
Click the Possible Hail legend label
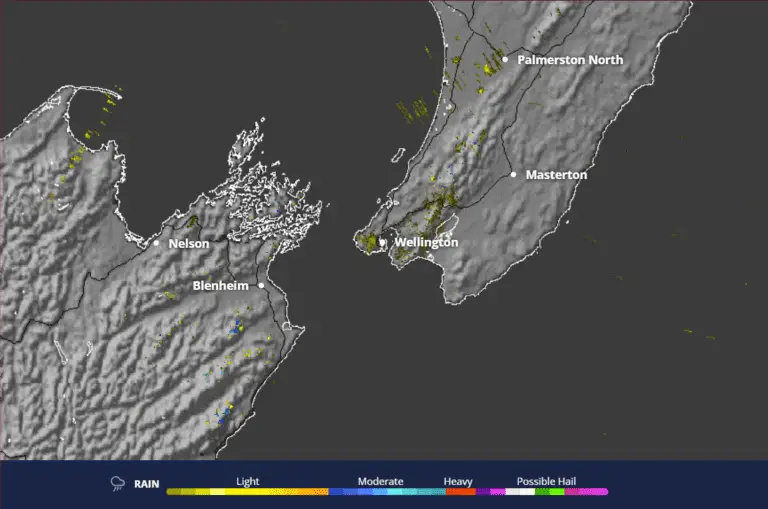click(x=546, y=481)
